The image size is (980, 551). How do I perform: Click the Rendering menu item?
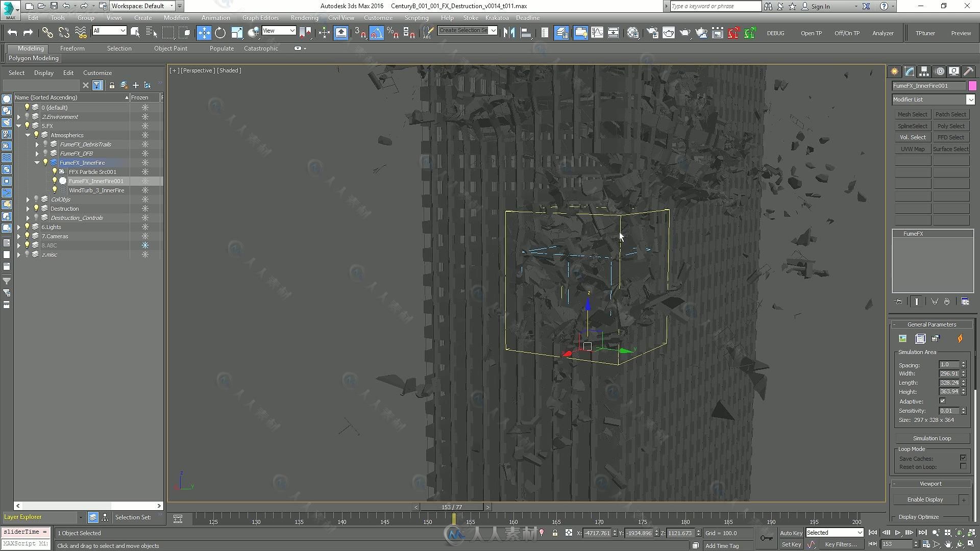[304, 17]
